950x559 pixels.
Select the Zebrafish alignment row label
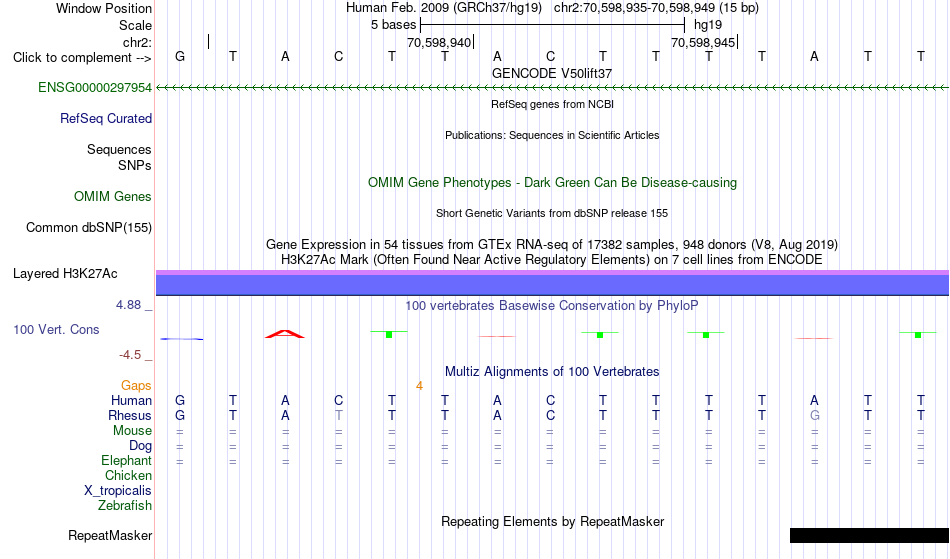pyautogui.click(x=125, y=505)
